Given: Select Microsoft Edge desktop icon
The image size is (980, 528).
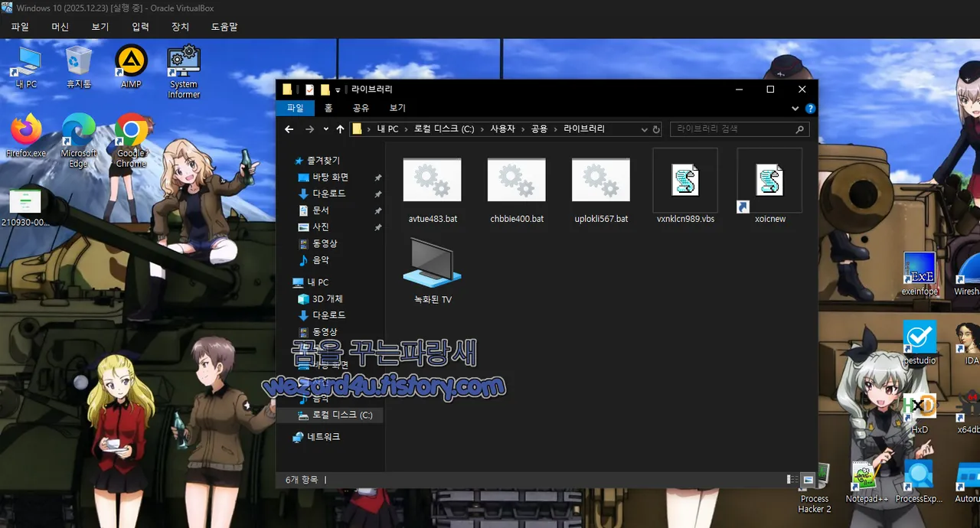Looking at the screenshot, I should coord(79,141).
